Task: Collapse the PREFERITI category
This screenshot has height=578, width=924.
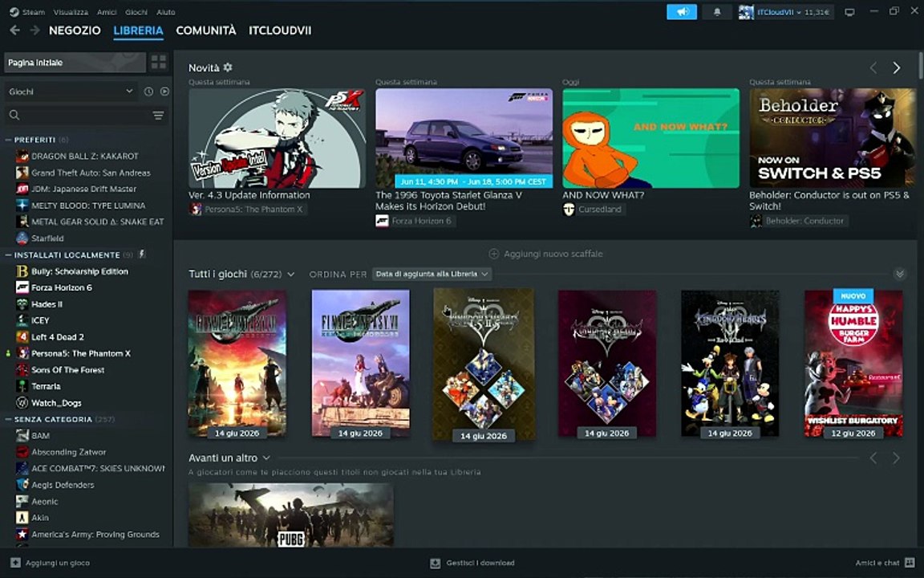Action: coord(8,140)
